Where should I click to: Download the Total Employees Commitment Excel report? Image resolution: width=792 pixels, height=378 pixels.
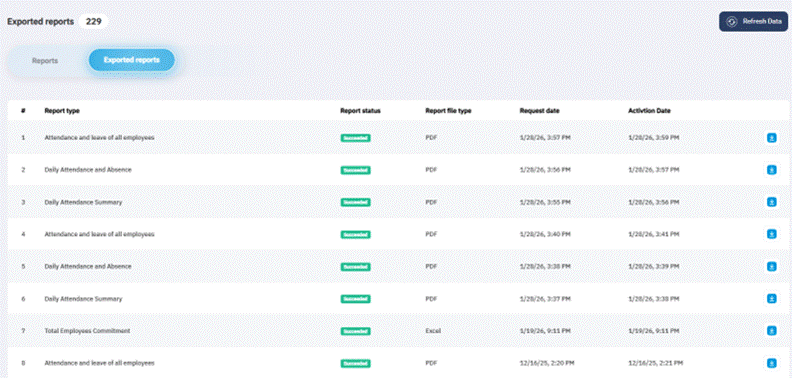[771, 330]
